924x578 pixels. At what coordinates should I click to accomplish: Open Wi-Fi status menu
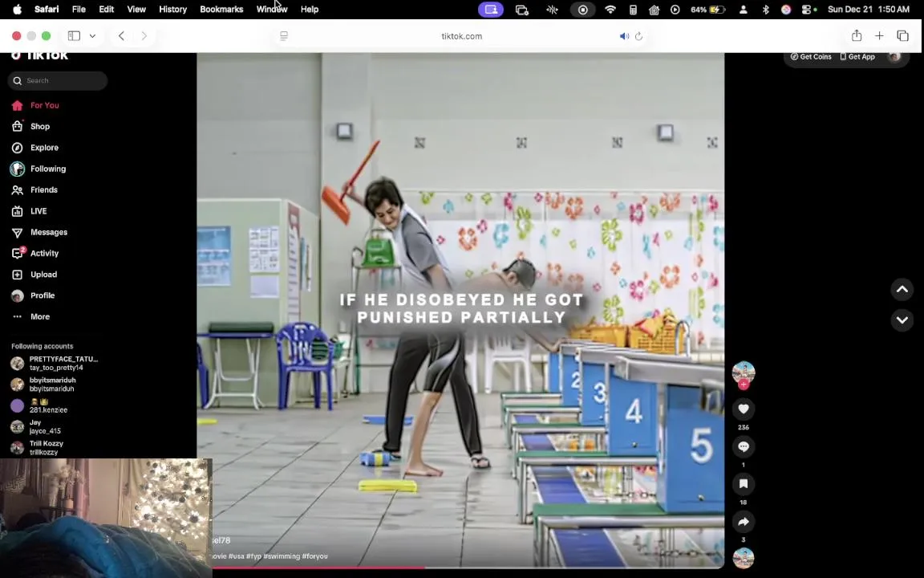pos(610,10)
